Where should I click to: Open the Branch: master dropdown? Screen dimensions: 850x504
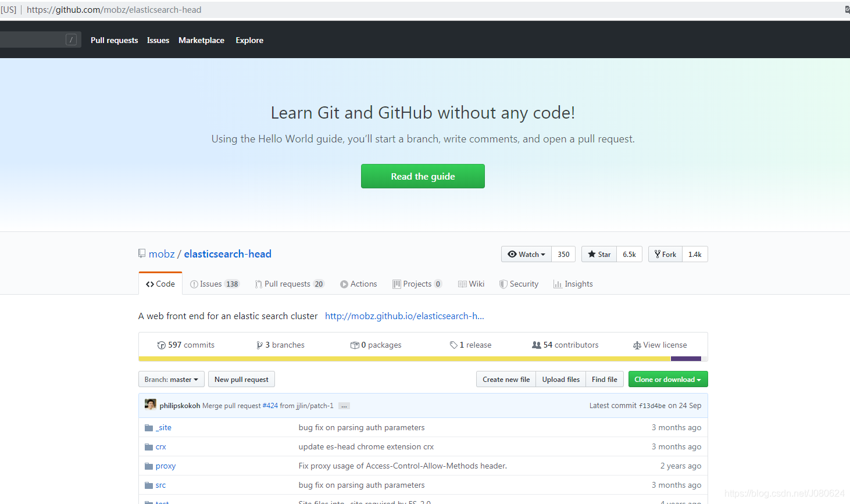click(x=172, y=380)
